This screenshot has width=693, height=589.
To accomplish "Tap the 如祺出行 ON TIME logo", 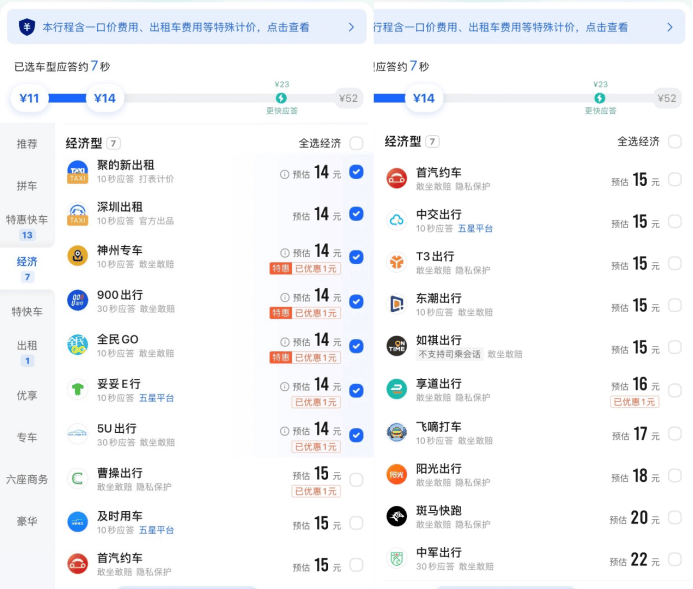I will [396, 346].
